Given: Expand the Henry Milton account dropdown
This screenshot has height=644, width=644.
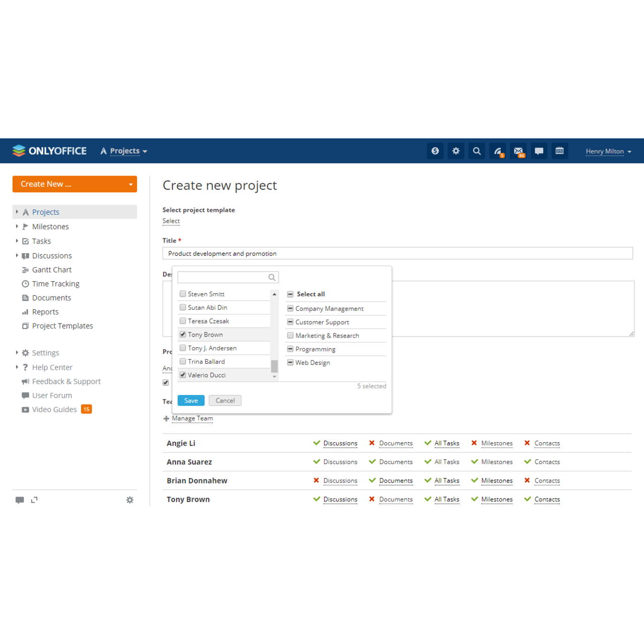Looking at the screenshot, I should click(x=608, y=151).
